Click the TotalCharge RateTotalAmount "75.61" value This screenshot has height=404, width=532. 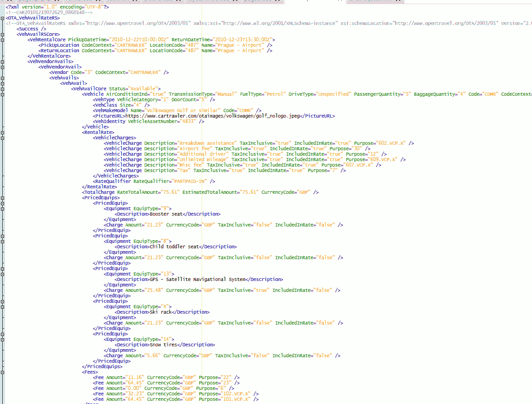click(170, 192)
